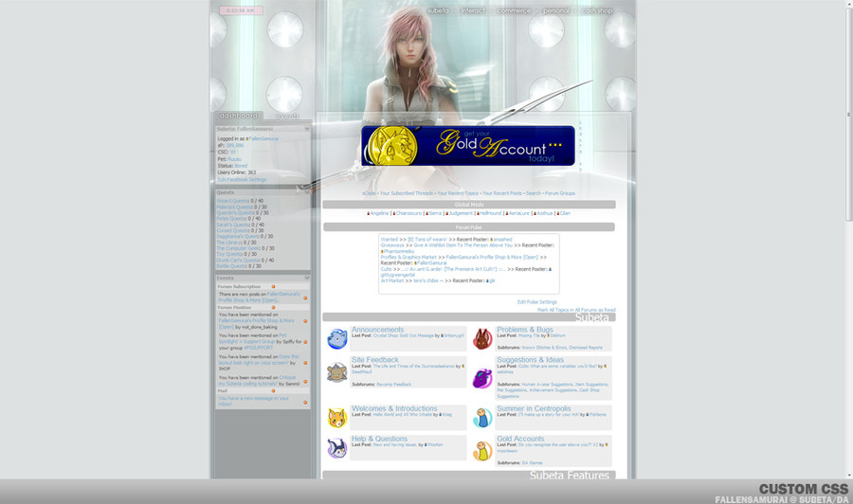Collapse the Events panel chevron
Viewport: 853px width, 504px height.
point(307,278)
